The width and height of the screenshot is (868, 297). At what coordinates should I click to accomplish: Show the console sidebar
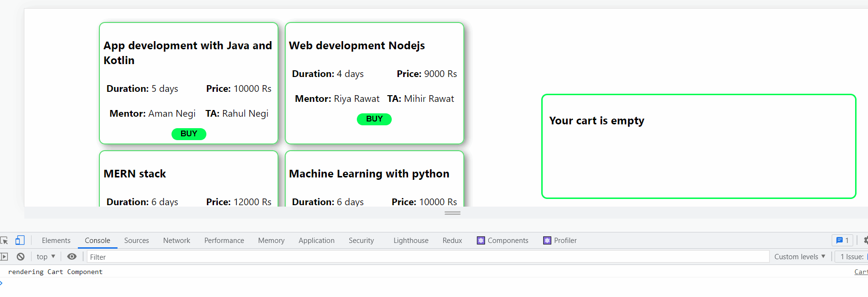[4, 257]
